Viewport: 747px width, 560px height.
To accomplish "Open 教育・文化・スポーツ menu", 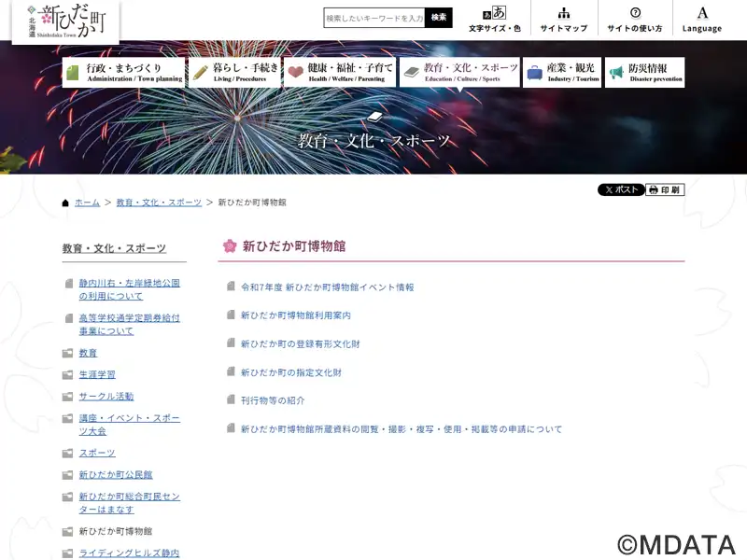I will click(459, 73).
